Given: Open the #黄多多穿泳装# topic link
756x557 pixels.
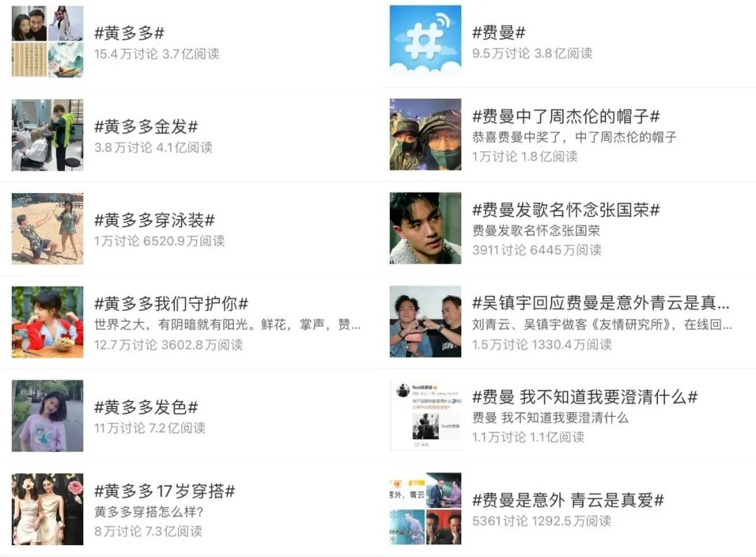Looking at the screenshot, I should point(154,220).
